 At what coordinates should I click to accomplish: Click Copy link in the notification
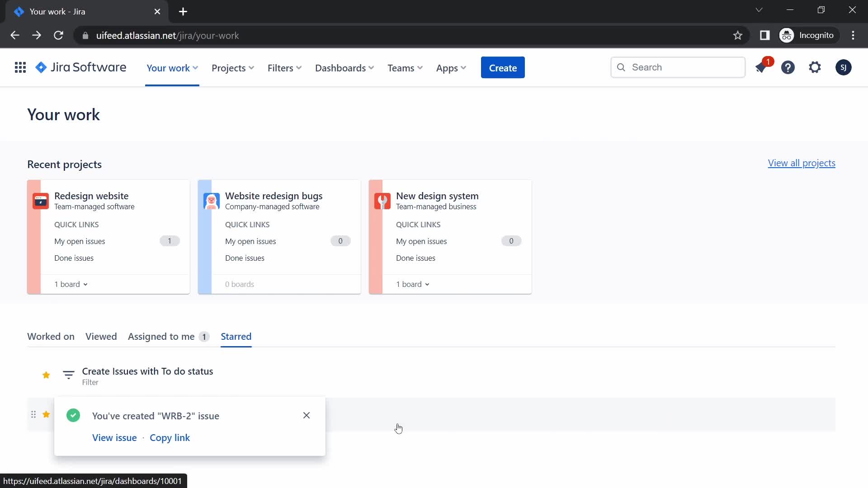tap(170, 438)
